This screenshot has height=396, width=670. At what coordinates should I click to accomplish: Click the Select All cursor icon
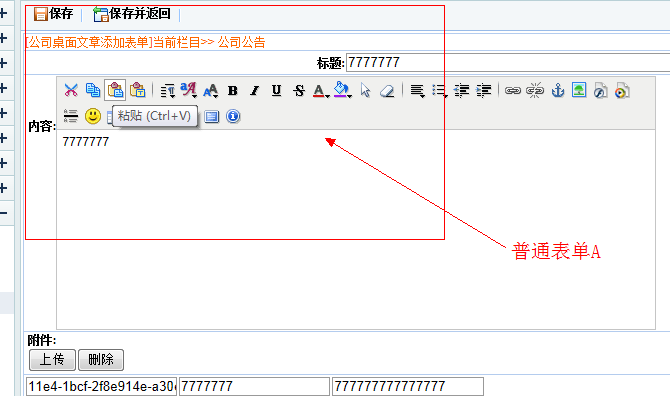(365, 90)
